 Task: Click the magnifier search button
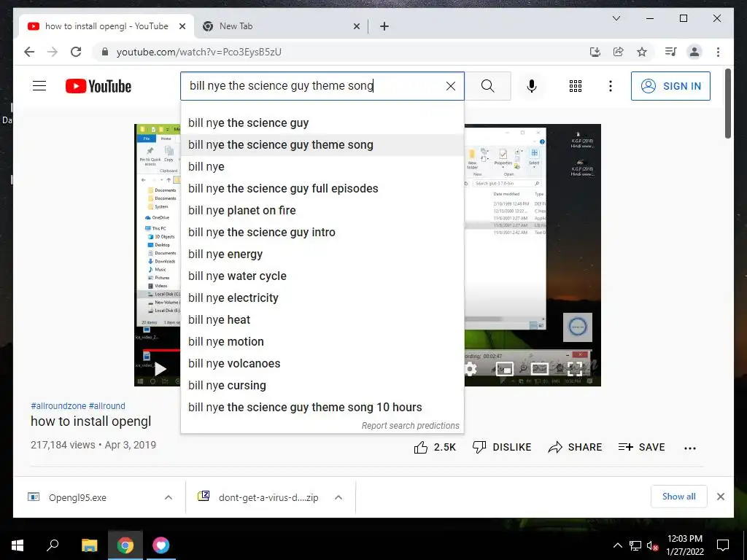pos(487,86)
